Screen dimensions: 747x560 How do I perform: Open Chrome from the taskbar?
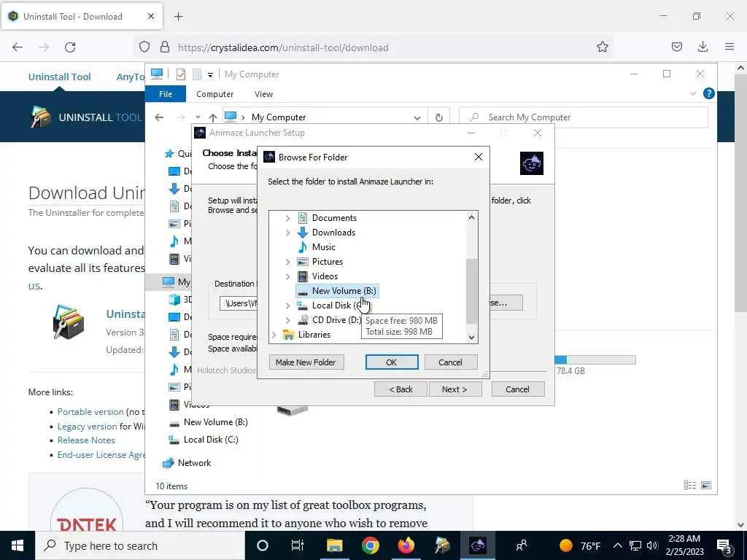[370, 545]
